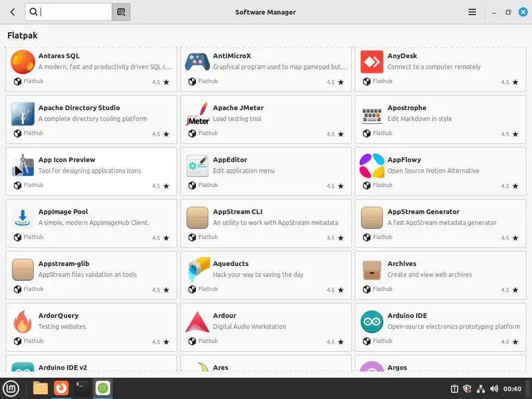Select 'Testing websites' description

tap(62, 326)
